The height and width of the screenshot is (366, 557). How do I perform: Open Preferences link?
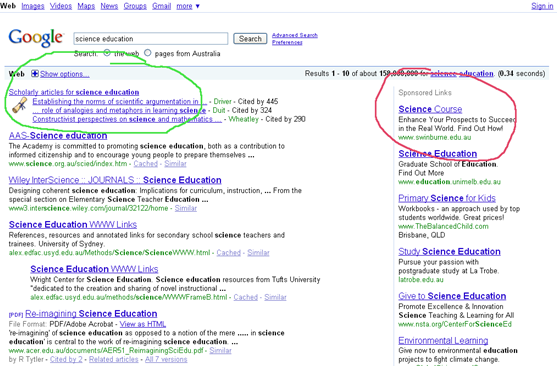[x=287, y=42]
